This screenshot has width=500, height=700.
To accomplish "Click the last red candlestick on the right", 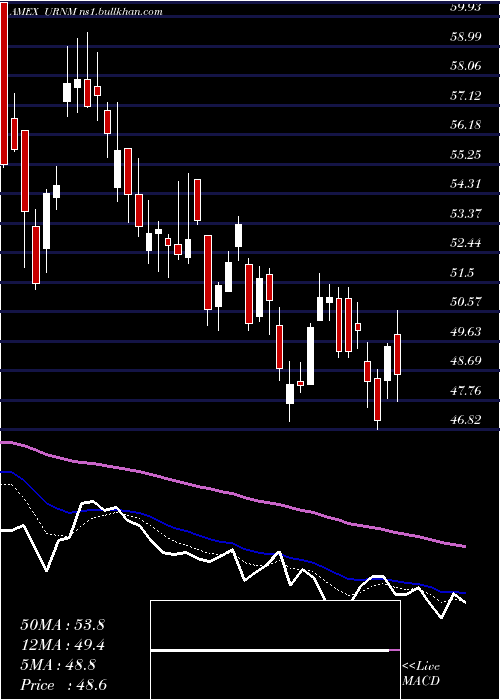I will pos(397,354).
